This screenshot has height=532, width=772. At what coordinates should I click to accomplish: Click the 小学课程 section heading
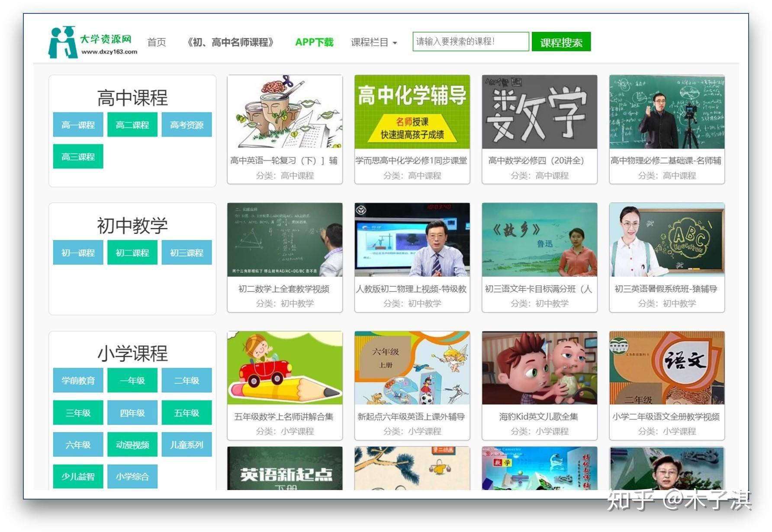pyautogui.click(x=132, y=353)
